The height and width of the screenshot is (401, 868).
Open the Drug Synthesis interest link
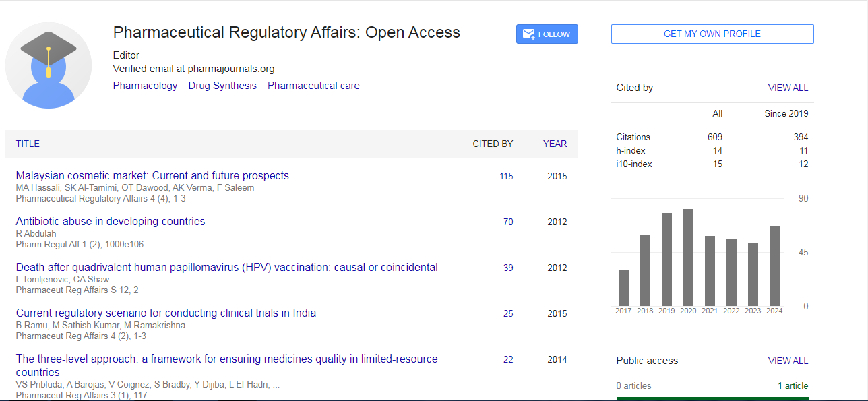pos(222,86)
